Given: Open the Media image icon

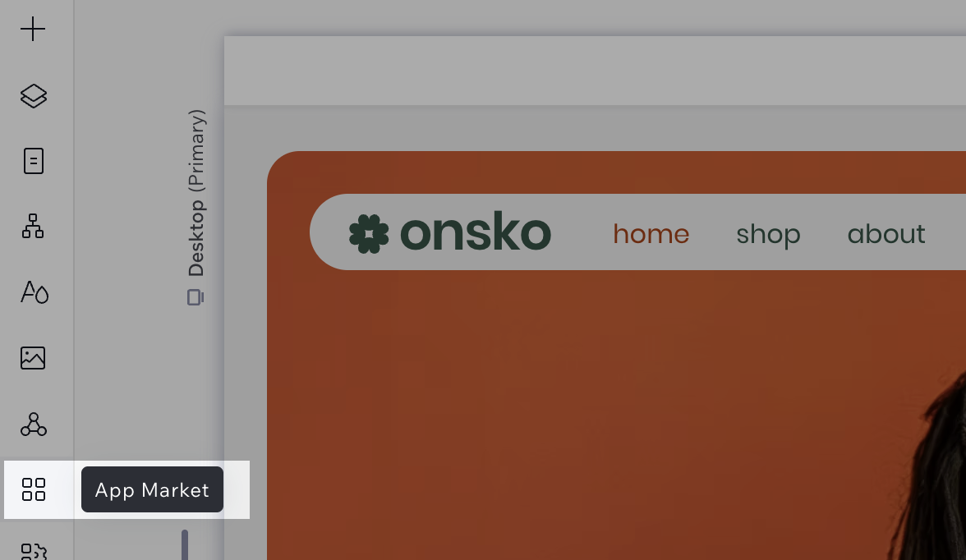Looking at the screenshot, I should point(33,358).
